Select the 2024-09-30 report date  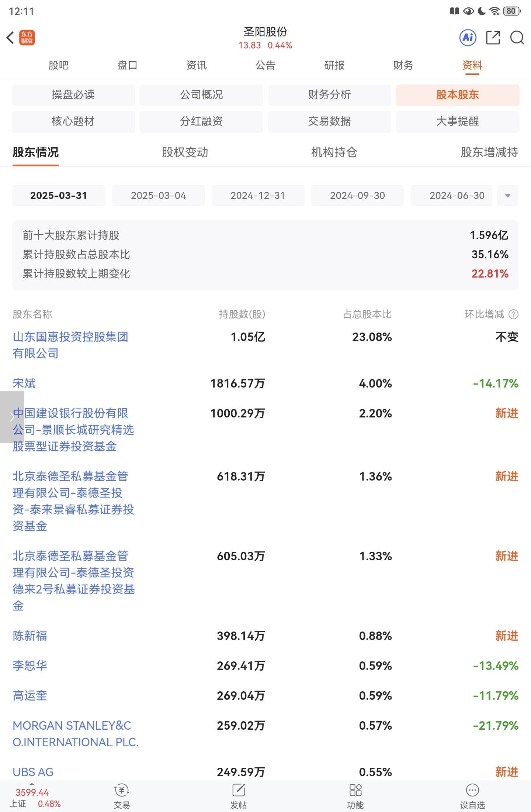[x=358, y=196]
